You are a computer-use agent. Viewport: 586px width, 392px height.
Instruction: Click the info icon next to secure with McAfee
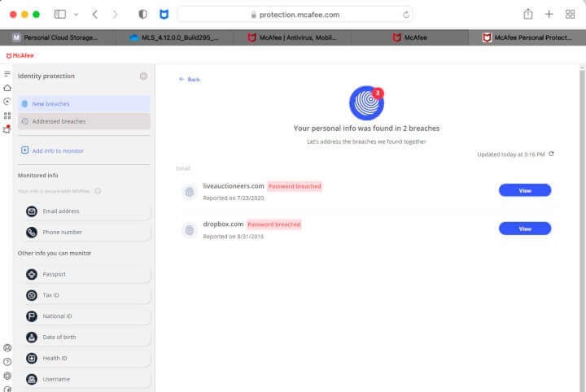point(98,191)
